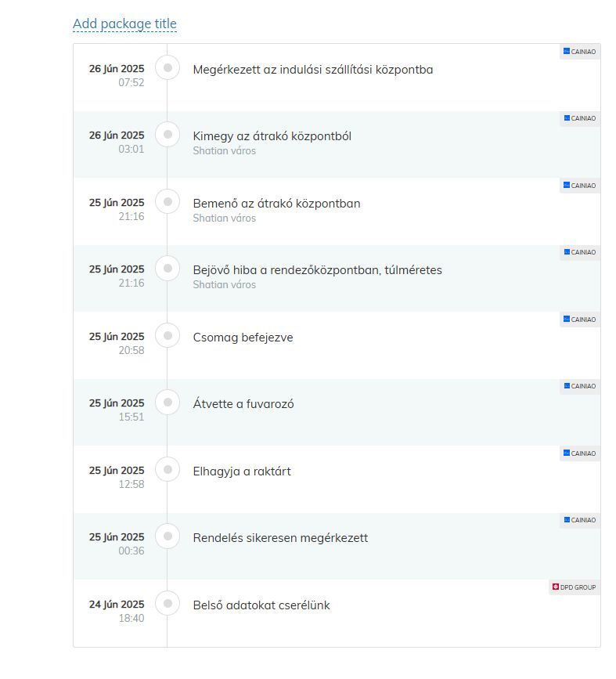Click the Átvette a fuvarozó status text

pyautogui.click(x=243, y=404)
